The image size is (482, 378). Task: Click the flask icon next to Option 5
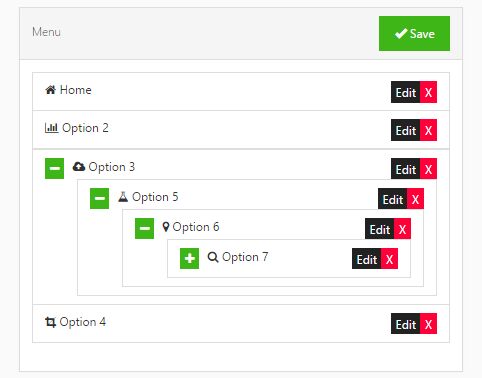pos(123,197)
